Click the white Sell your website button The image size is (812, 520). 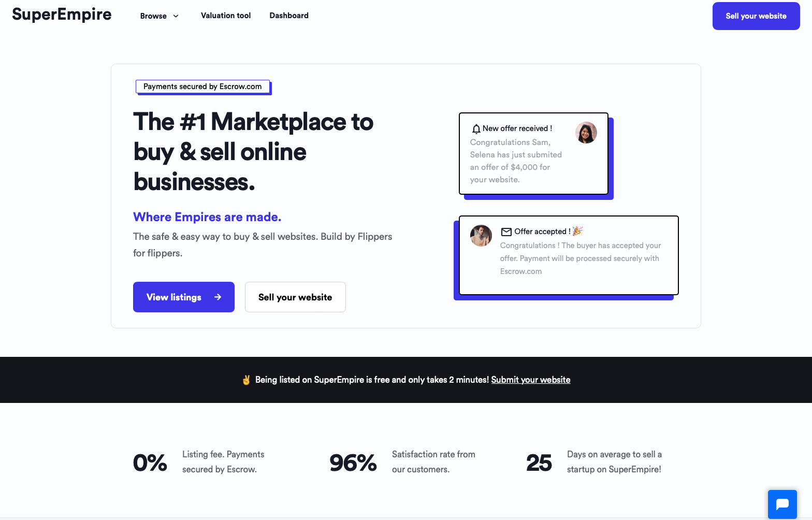point(295,297)
